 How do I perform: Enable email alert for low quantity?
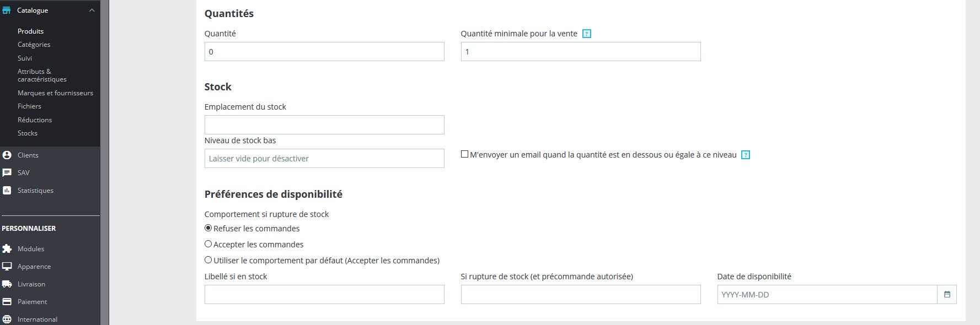[464, 154]
